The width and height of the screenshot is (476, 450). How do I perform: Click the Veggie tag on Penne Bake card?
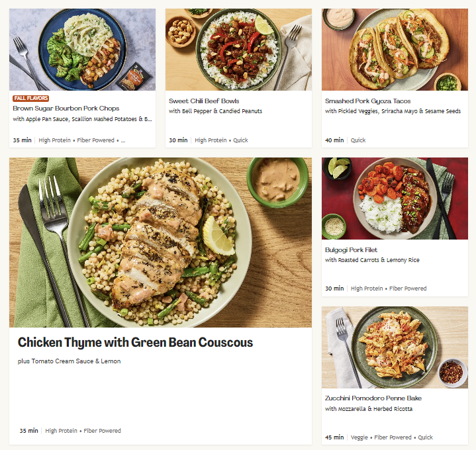[359, 437]
